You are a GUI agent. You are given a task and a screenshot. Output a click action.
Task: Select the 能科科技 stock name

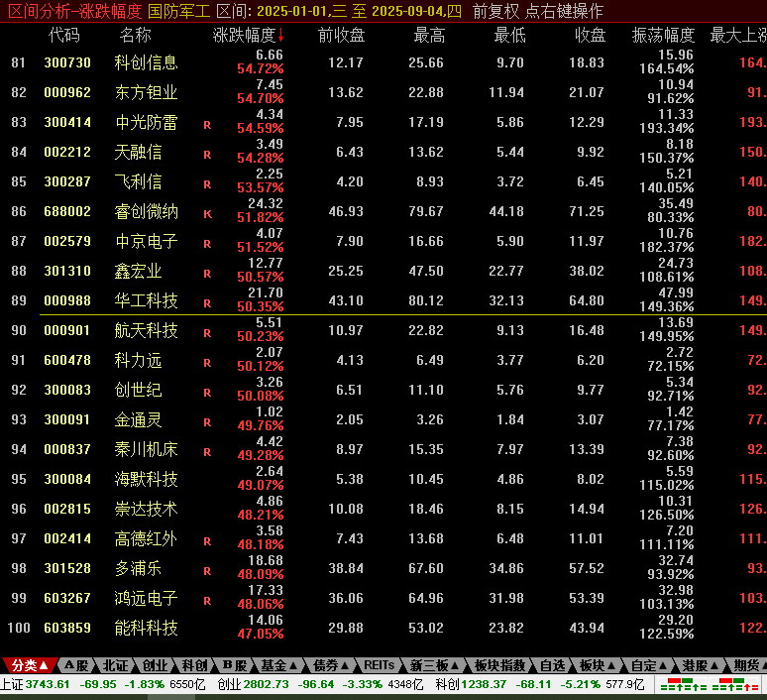point(146,628)
